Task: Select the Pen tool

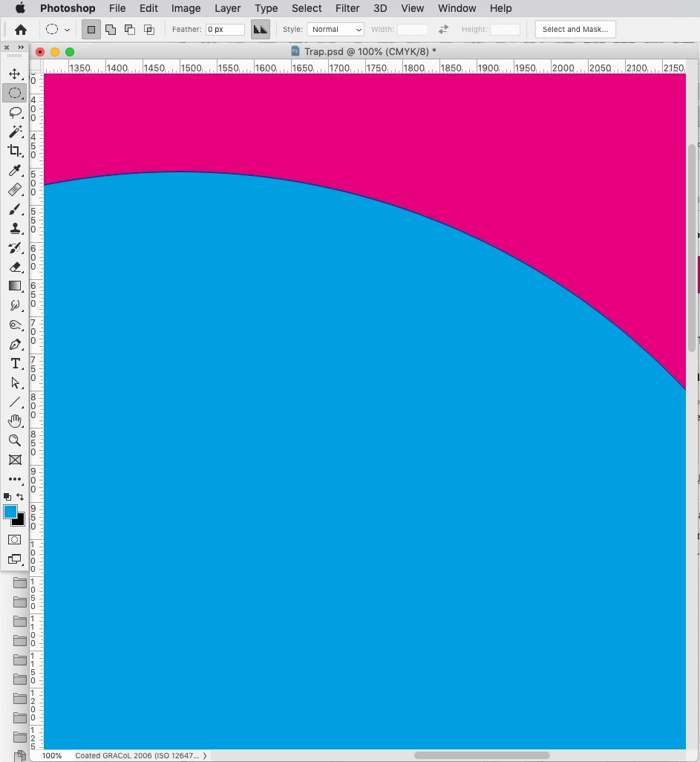Action: (x=15, y=344)
